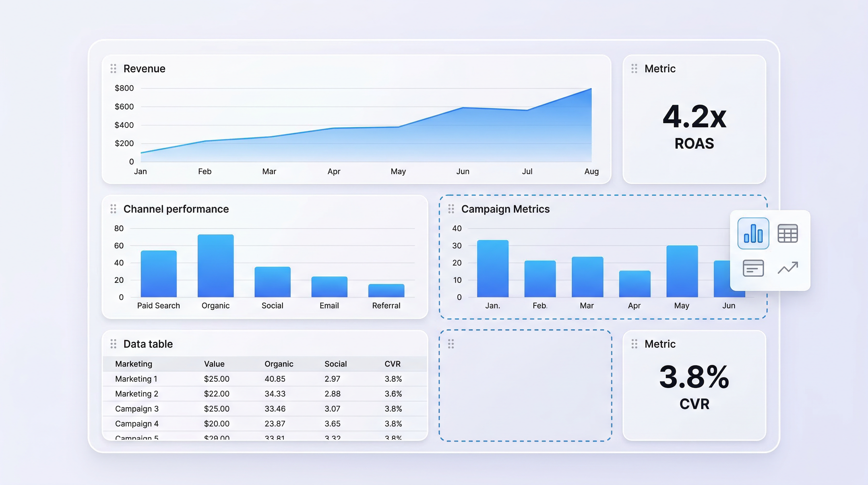Click the Data table panel drag handle
This screenshot has height=485, width=868.
[113, 344]
